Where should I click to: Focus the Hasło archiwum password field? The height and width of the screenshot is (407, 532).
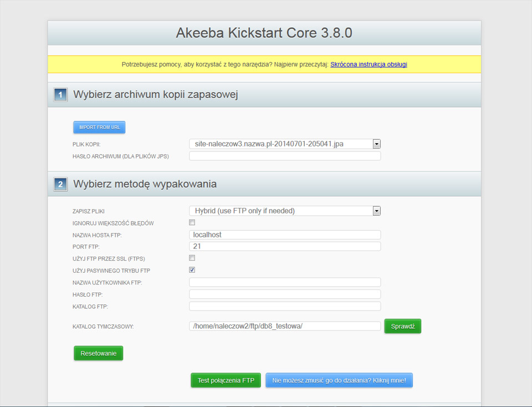pos(285,156)
